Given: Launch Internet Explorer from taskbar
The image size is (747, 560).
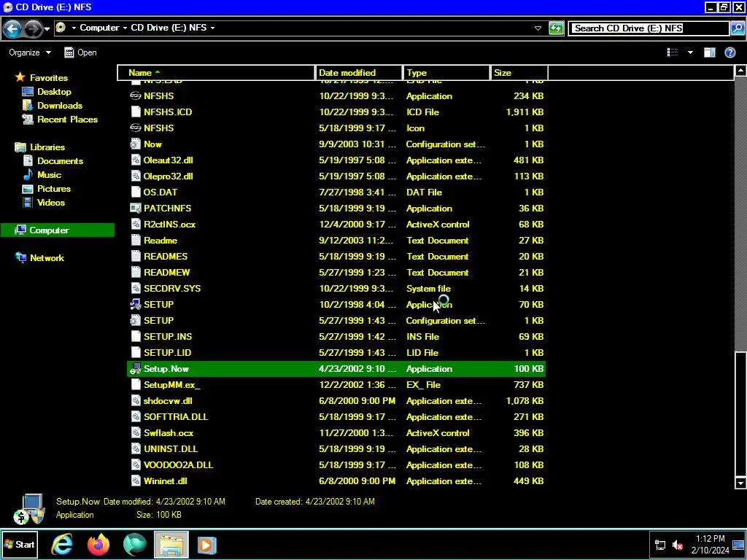Looking at the screenshot, I should point(62,544).
